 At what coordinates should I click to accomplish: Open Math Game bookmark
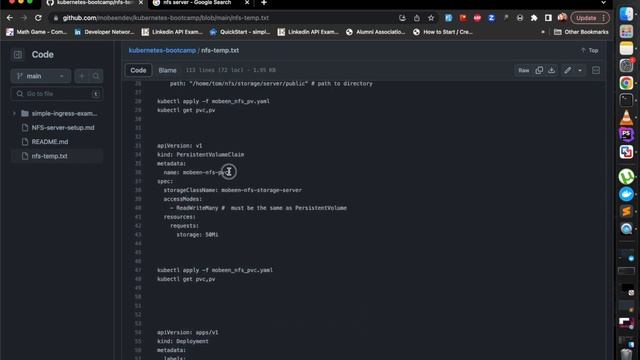pos(36,32)
